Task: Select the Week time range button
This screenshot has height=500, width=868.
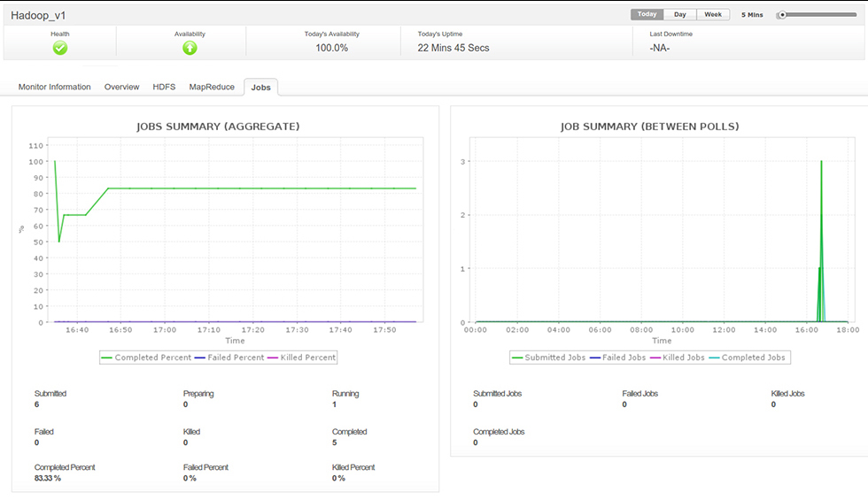Action: point(712,15)
